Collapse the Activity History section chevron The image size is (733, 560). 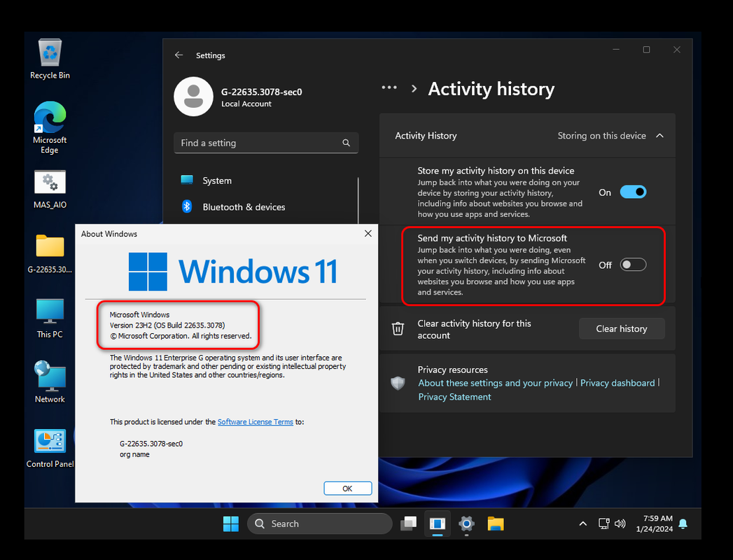pos(659,136)
